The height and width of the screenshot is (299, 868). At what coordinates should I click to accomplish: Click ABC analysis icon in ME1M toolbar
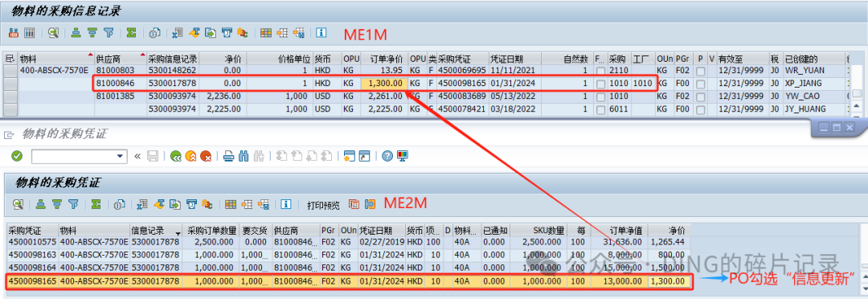[242, 33]
